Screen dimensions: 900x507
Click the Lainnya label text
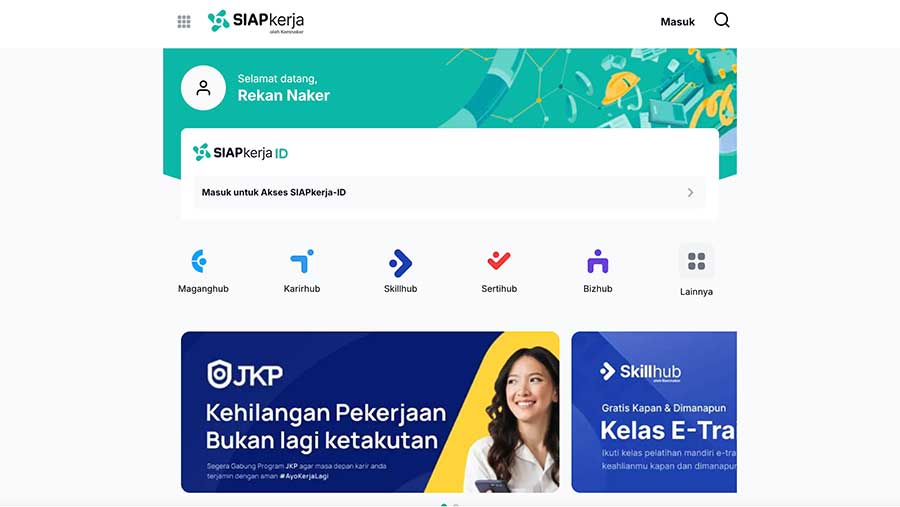pos(696,292)
